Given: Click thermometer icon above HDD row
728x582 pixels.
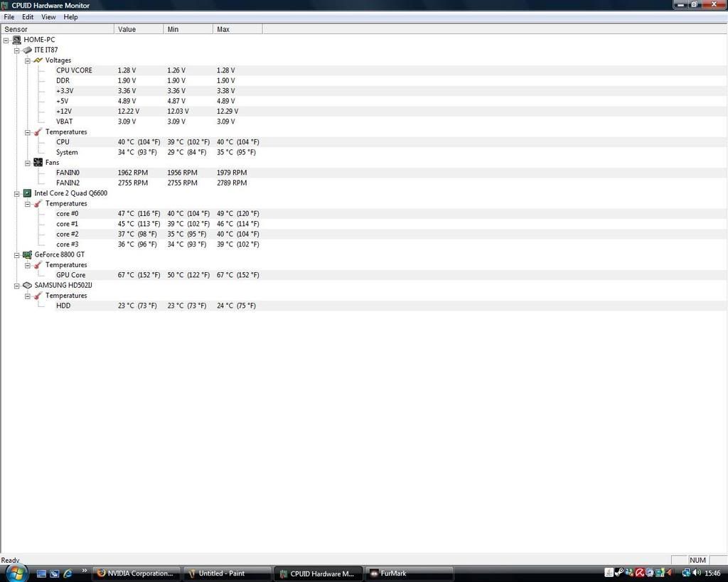Looking at the screenshot, I should [38, 296].
